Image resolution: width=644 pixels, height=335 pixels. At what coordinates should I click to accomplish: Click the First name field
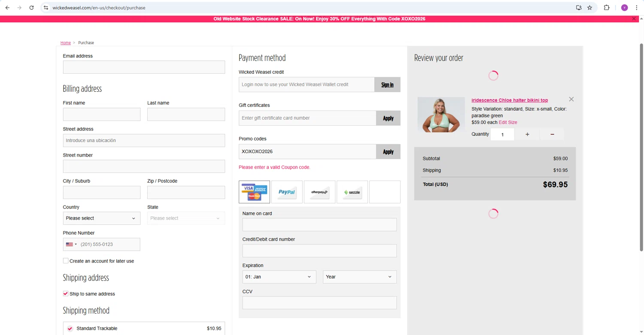[x=102, y=114]
